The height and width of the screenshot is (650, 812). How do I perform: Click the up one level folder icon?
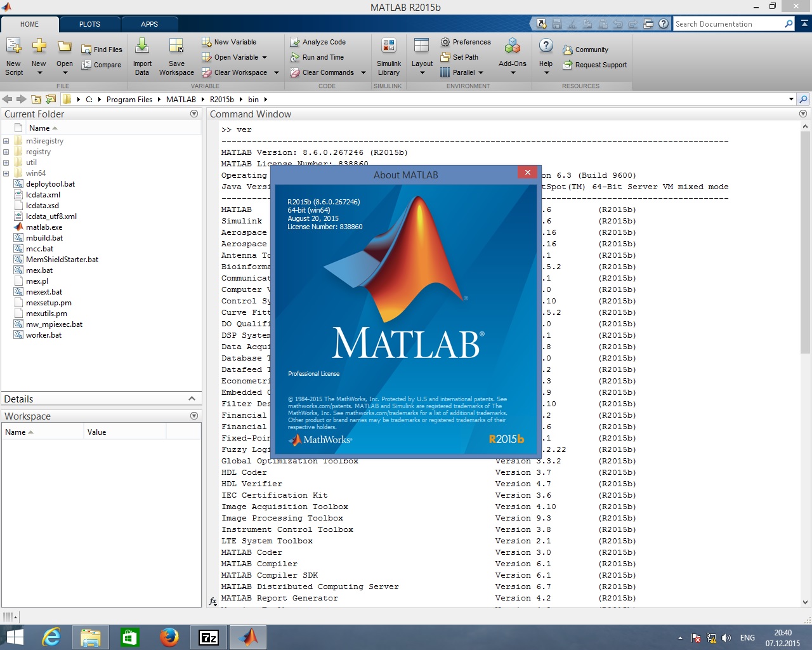(x=36, y=99)
